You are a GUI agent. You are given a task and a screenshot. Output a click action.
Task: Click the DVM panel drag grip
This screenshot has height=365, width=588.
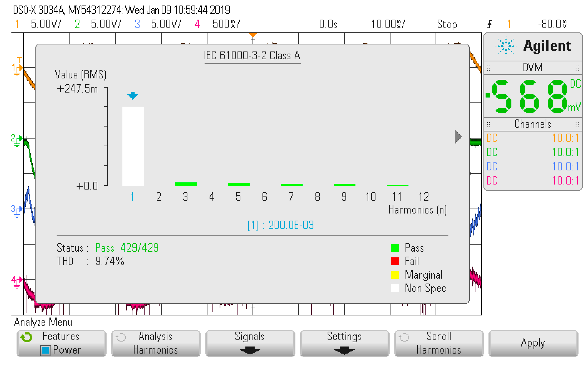tap(488, 68)
